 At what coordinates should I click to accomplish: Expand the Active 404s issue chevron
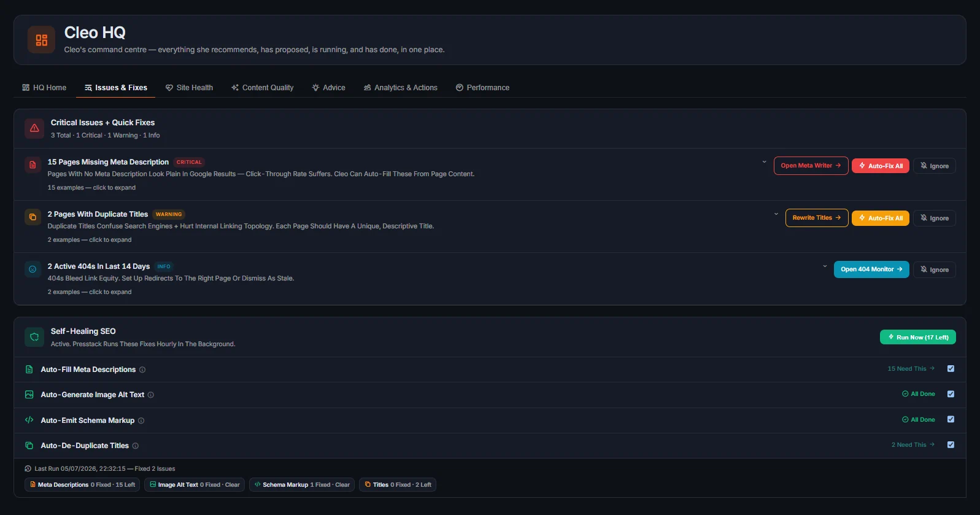pos(825,266)
